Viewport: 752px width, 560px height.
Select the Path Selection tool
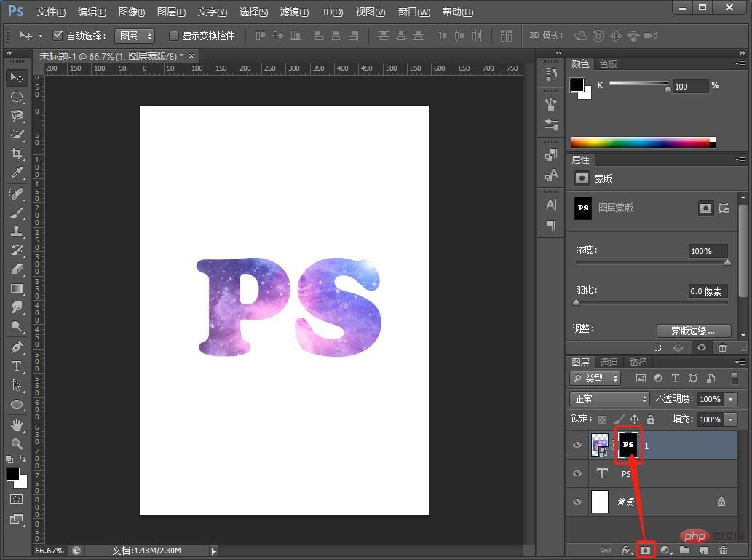click(17, 384)
